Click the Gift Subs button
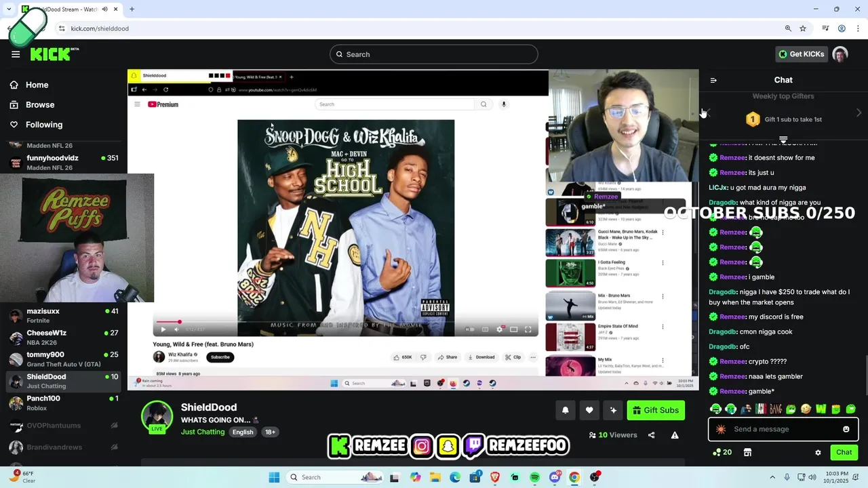Viewport: 868px width, 488px height. point(656,410)
